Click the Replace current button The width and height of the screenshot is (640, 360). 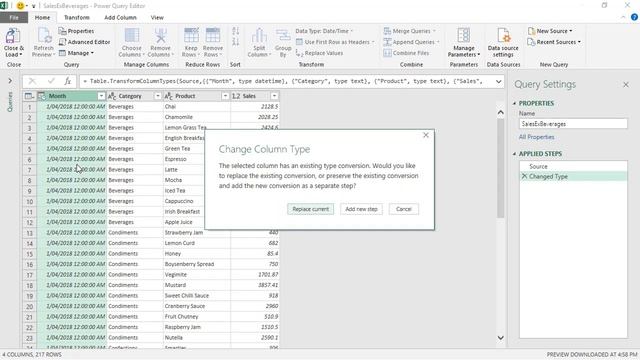(x=310, y=209)
